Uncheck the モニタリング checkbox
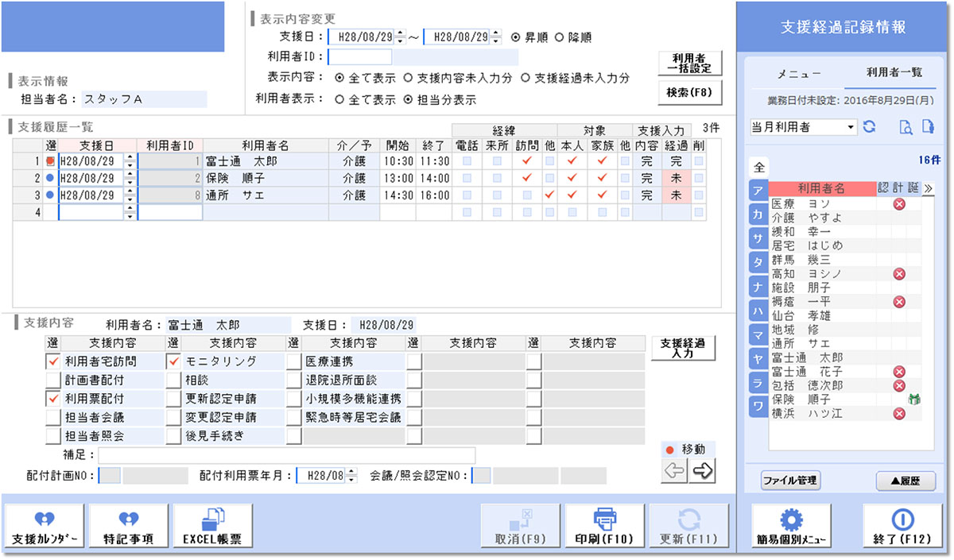Screen dimensions: 954x560 pos(174,361)
